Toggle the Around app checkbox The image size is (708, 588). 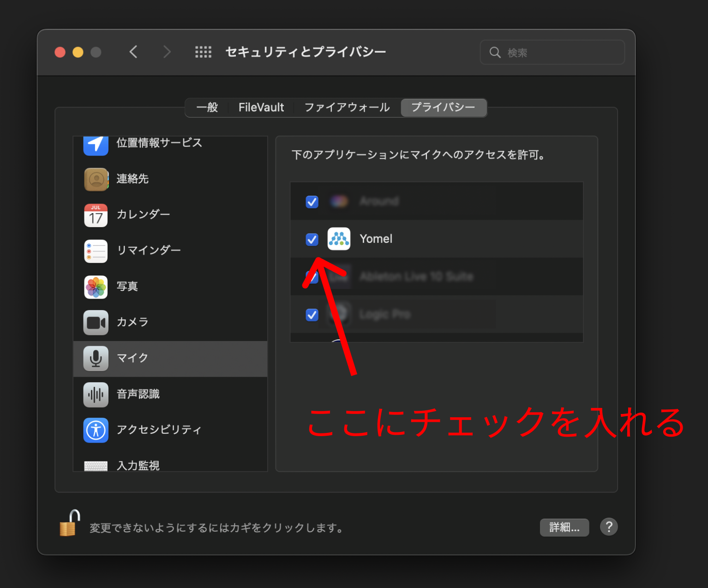click(x=312, y=202)
